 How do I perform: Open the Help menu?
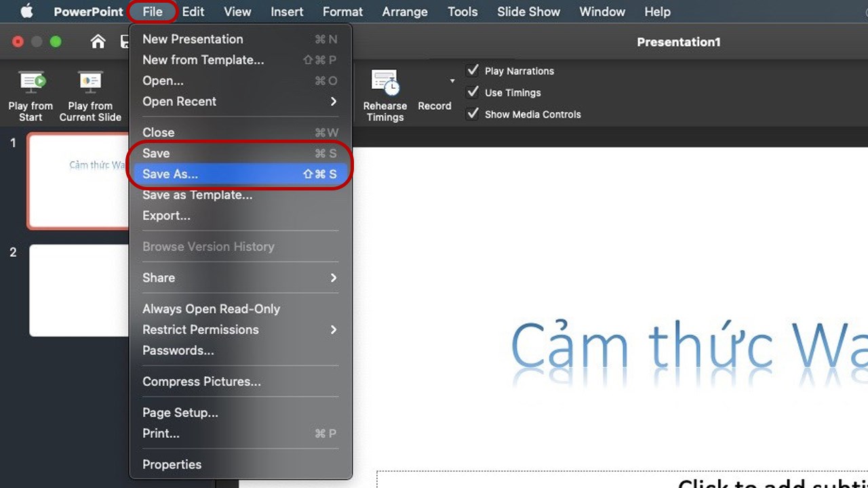click(x=657, y=12)
